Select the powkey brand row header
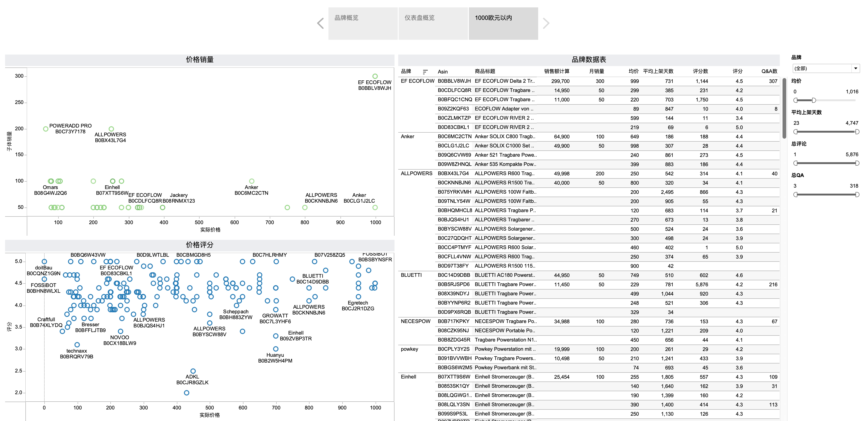Viewport: 868px width, 421px height. pyautogui.click(x=410, y=349)
